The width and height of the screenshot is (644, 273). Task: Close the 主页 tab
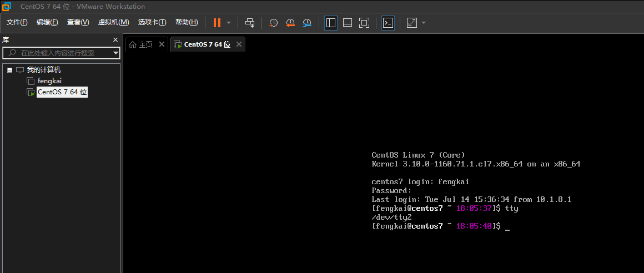click(x=162, y=44)
